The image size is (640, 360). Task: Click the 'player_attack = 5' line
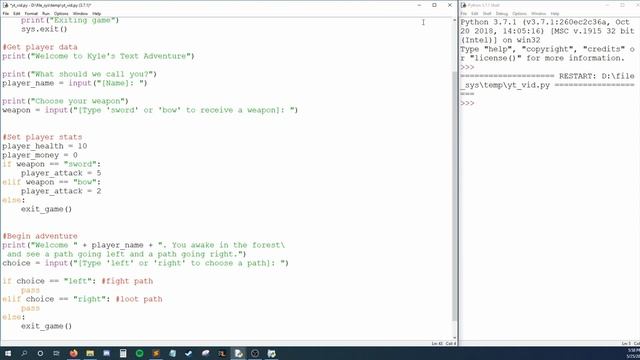click(x=61, y=173)
